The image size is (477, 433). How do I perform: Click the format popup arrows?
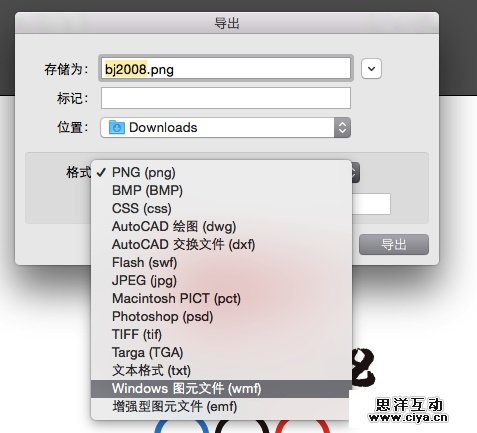355,172
